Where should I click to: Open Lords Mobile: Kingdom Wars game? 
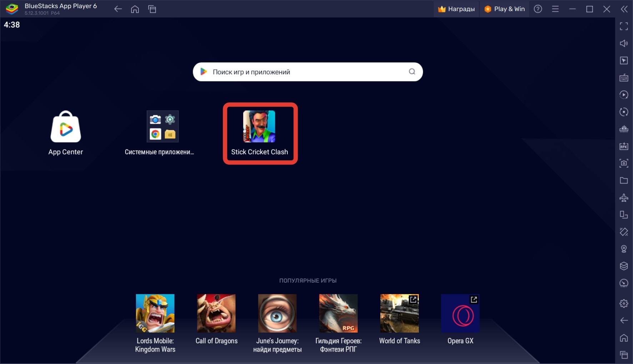(155, 313)
